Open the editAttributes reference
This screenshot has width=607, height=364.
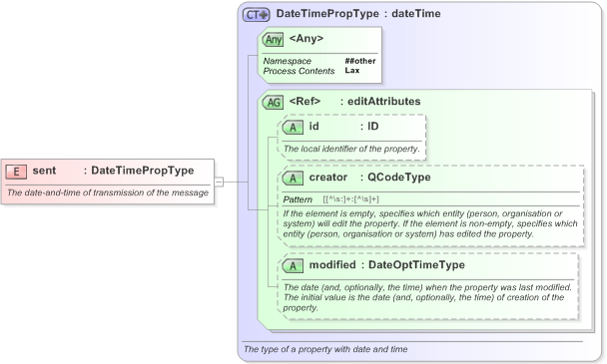tap(384, 102)
